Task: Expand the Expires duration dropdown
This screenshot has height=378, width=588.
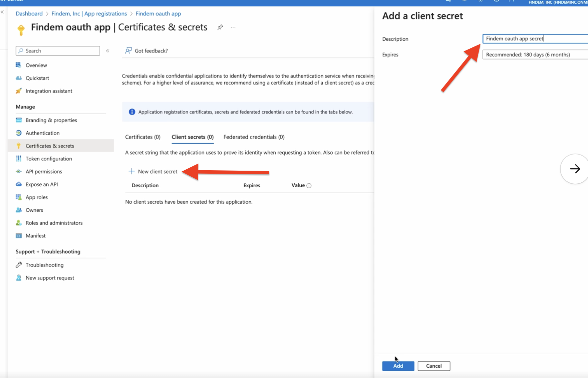Action: click(535, 54)
